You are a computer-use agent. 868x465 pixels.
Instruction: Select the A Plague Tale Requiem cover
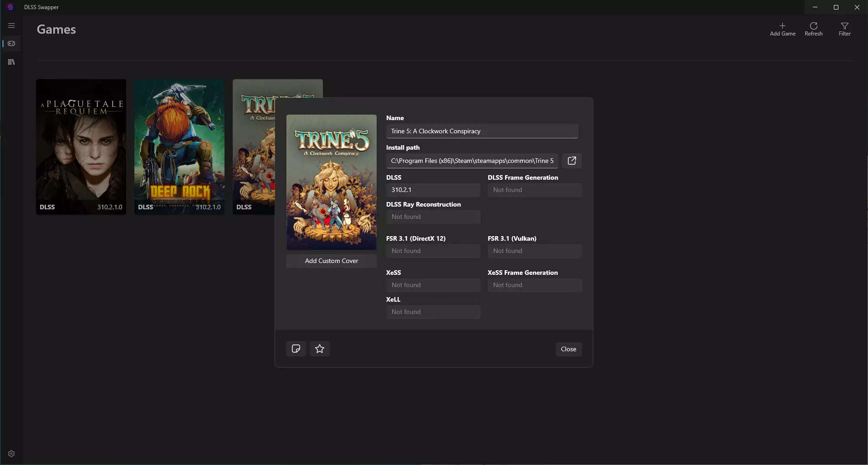81,147
